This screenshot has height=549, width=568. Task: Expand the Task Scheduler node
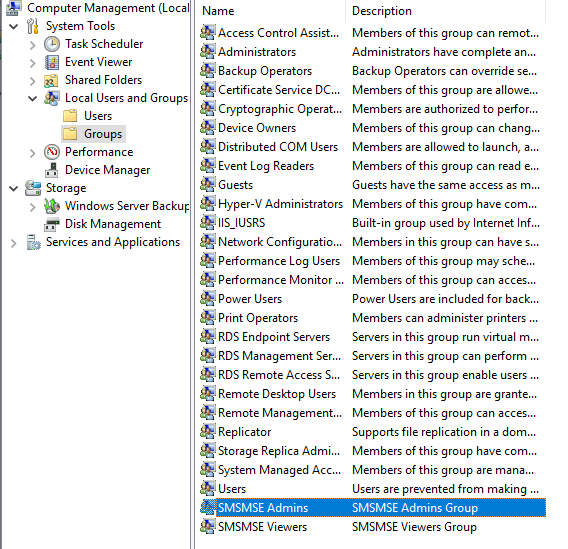pyautogui.click(x=32, y=45)
